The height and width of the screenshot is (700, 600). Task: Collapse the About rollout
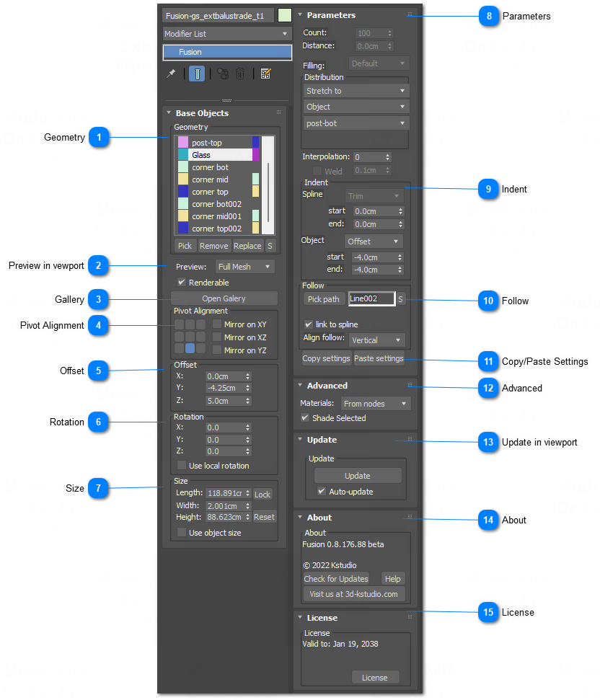(x=299, y=518)
